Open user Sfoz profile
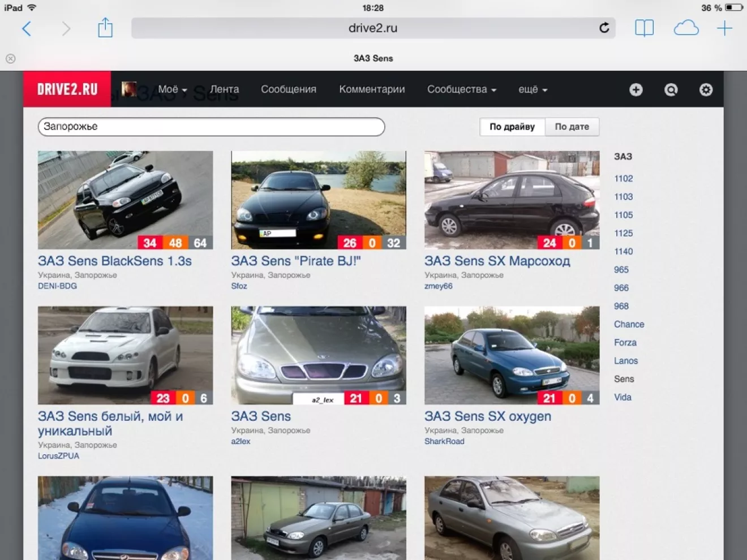 point(239,286)
